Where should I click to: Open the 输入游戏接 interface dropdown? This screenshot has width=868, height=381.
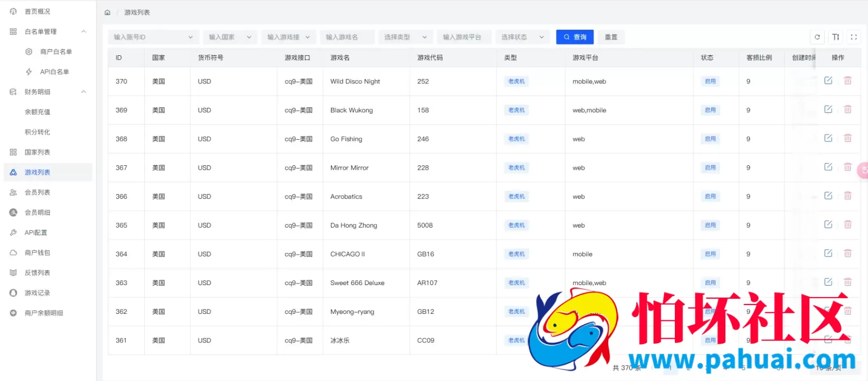pyautogui.click(x=289, y=37)
